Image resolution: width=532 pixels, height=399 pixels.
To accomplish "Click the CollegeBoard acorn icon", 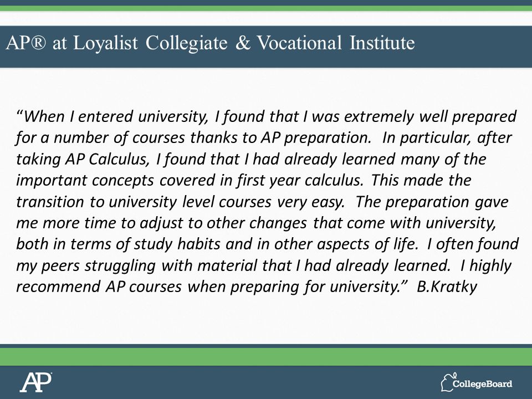I will 448,382.
